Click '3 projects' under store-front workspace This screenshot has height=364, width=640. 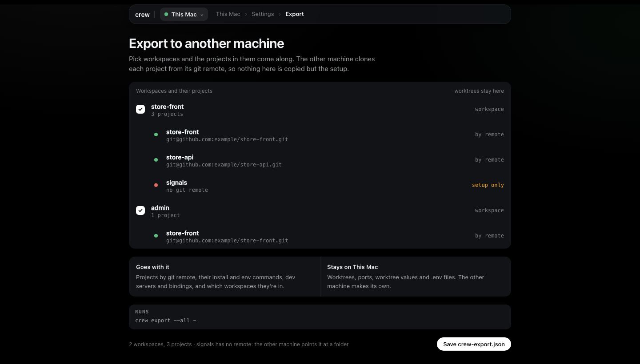coord(167,114)
